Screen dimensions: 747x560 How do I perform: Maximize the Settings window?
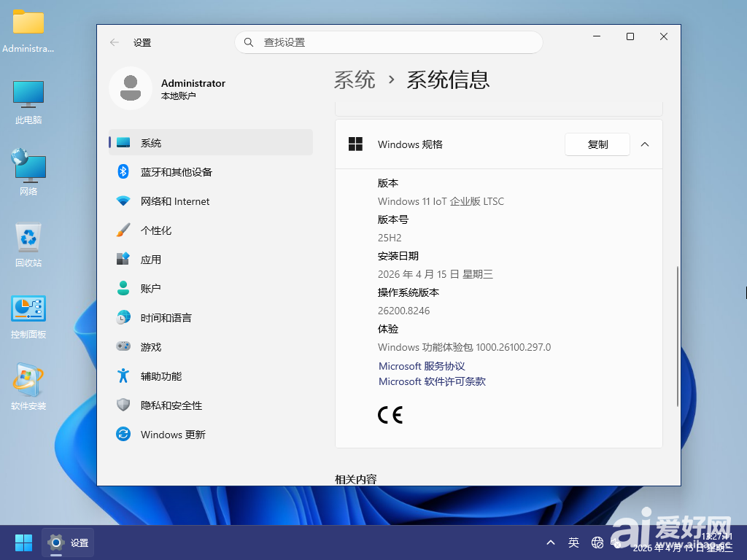(x=630, y=36)
